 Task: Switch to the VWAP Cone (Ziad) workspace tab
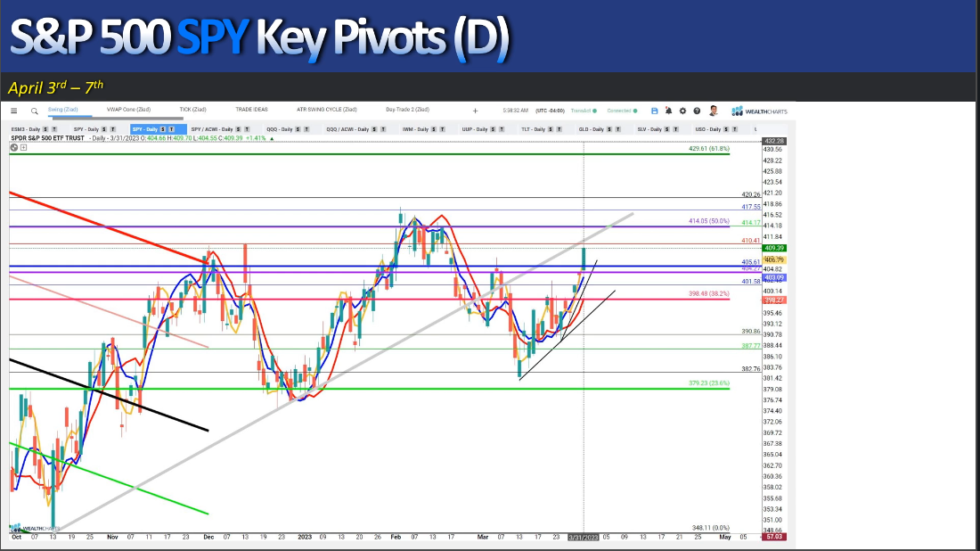129,110
